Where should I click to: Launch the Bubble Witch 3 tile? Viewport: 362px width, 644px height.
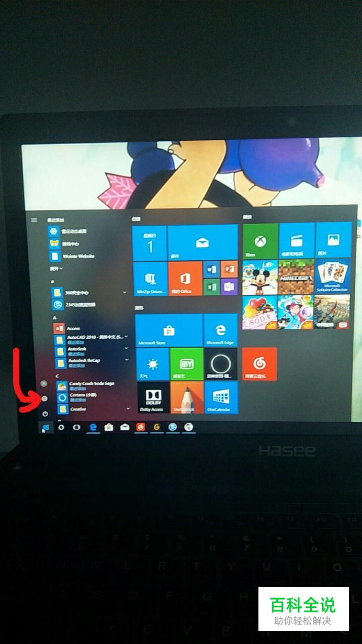tap(296, 312)
